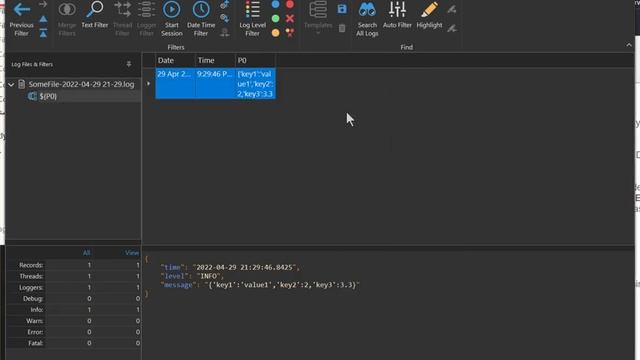Select the red log level dot
The image size is (640, 360).
point(290,4)
